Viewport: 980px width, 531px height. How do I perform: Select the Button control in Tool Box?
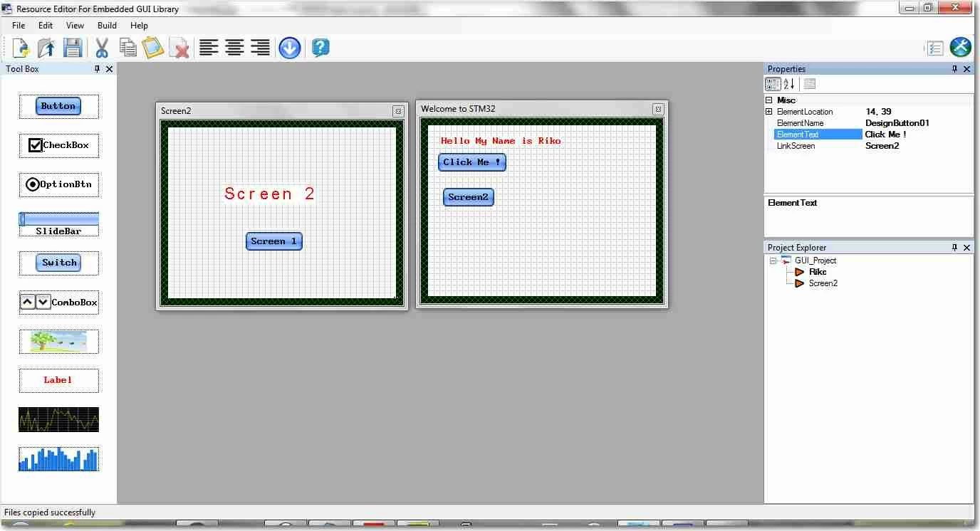[x=58, y=107]
